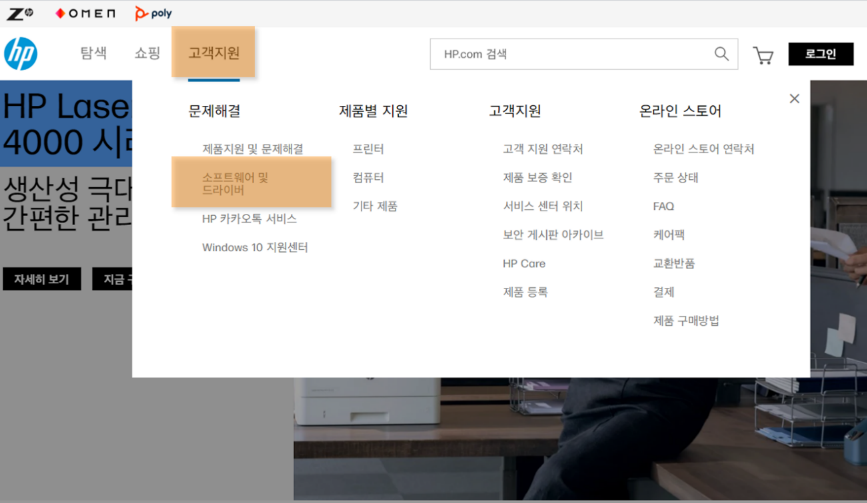Open 제품지원 및 문제해결 link
Image resolution: width=867 pixels, height=503 pixels.
[253, 149]
